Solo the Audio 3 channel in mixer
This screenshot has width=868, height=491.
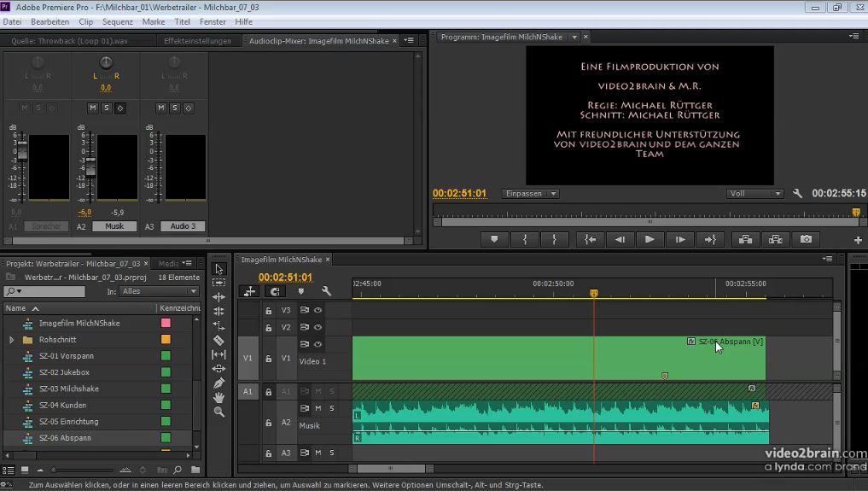(x=174, y=108)
